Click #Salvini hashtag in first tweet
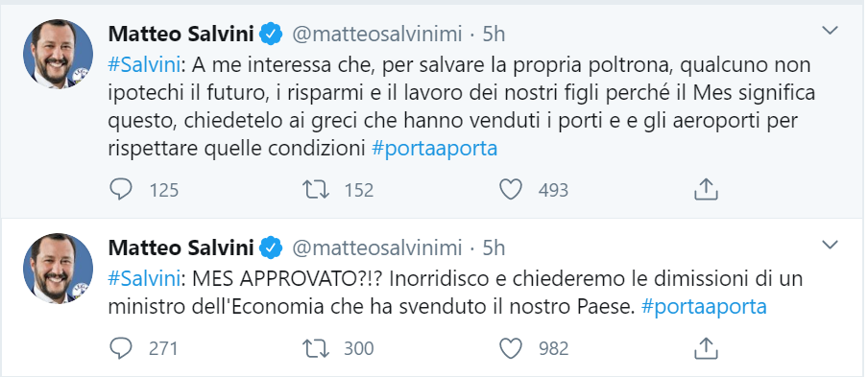 pyautogui.click(x=144, y=65)
